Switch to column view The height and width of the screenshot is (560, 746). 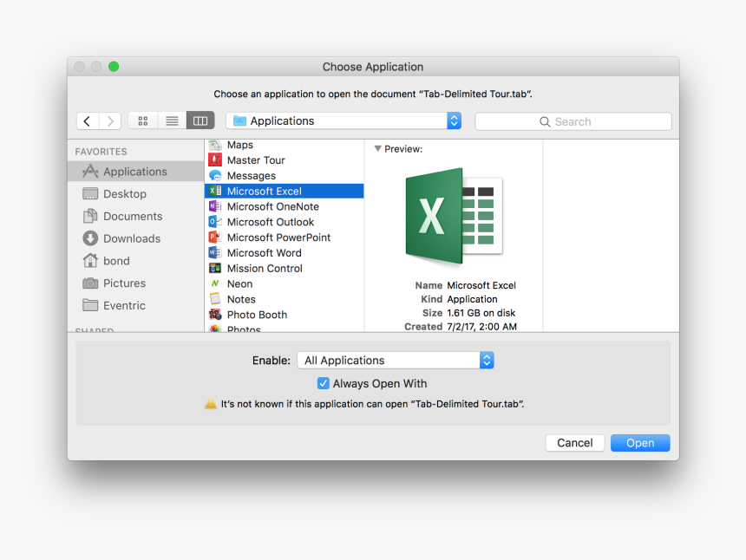(x=200, y=120)
